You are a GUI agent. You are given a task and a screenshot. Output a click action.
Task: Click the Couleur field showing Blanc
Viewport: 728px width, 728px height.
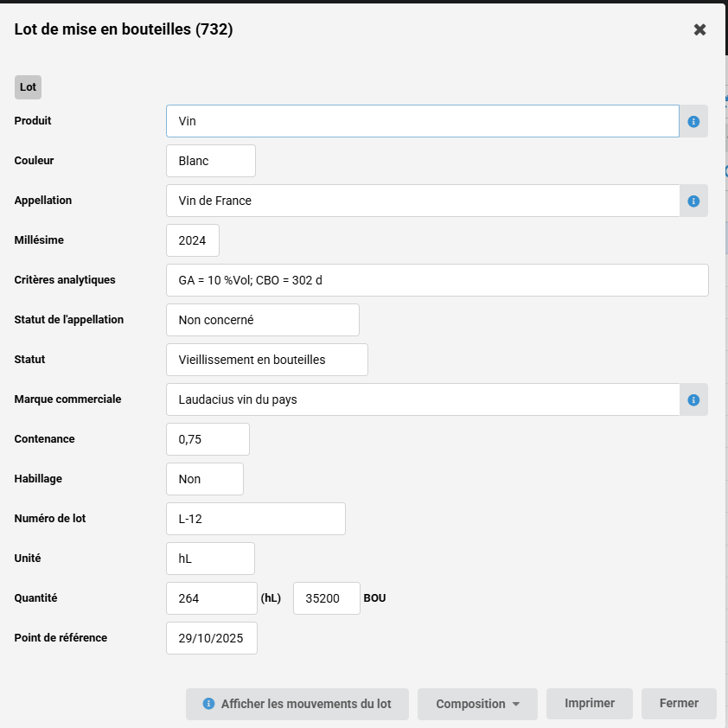[210, 161]
